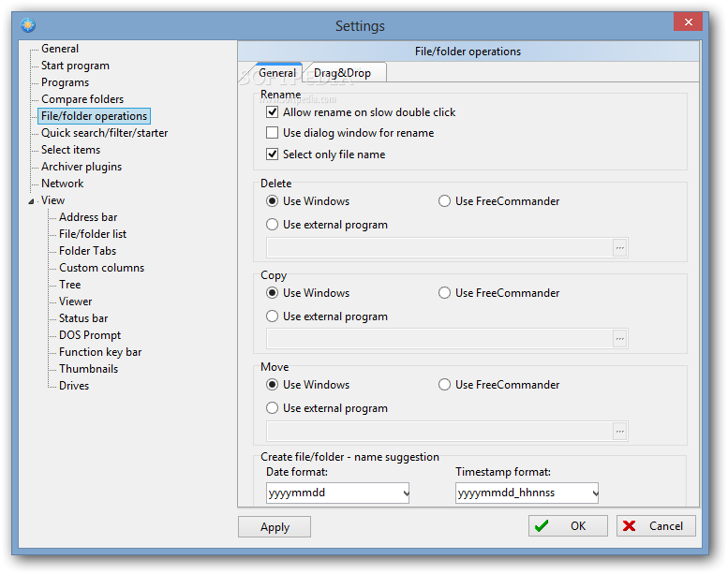Open DOS Prompt settings
The width and height of the screenshot is (728, 574).
[x=90, y=335]
